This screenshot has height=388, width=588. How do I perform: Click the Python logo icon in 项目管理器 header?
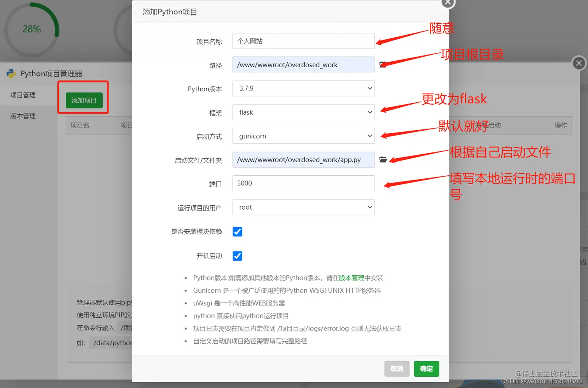[x=10, y=73]
